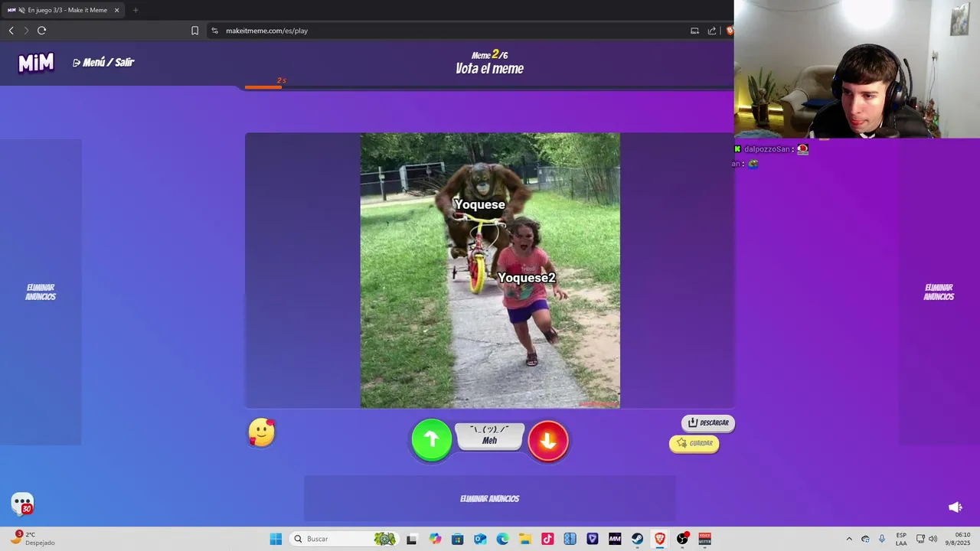Open Steam from taskbar
This screenshot has width=980, height=551.
637,539
